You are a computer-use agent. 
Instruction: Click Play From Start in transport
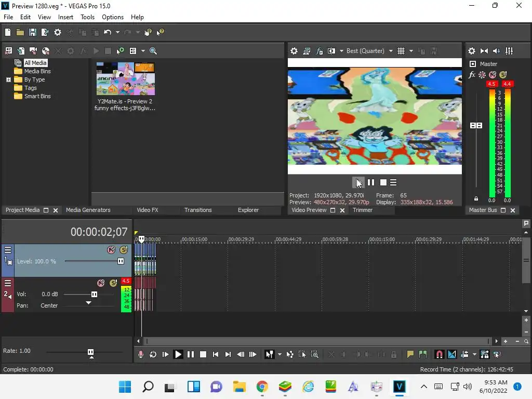(x=166, y=354)
